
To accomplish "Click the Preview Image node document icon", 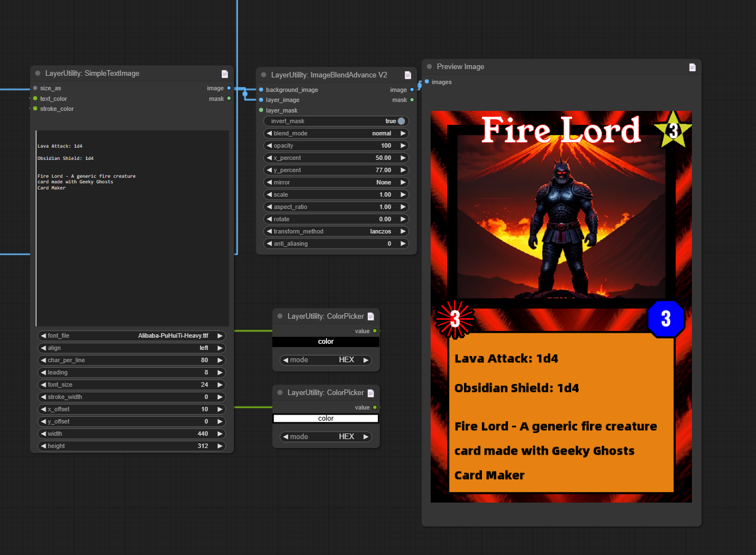I will click(x=692, y=67).
